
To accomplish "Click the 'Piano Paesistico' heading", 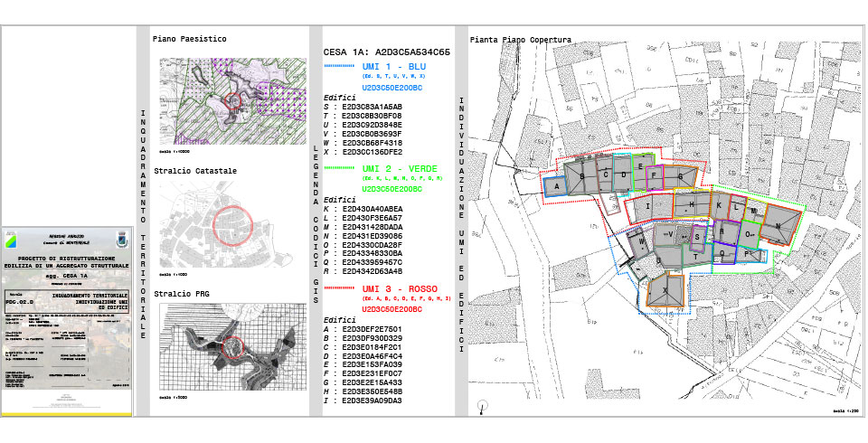I will (189, 39).
